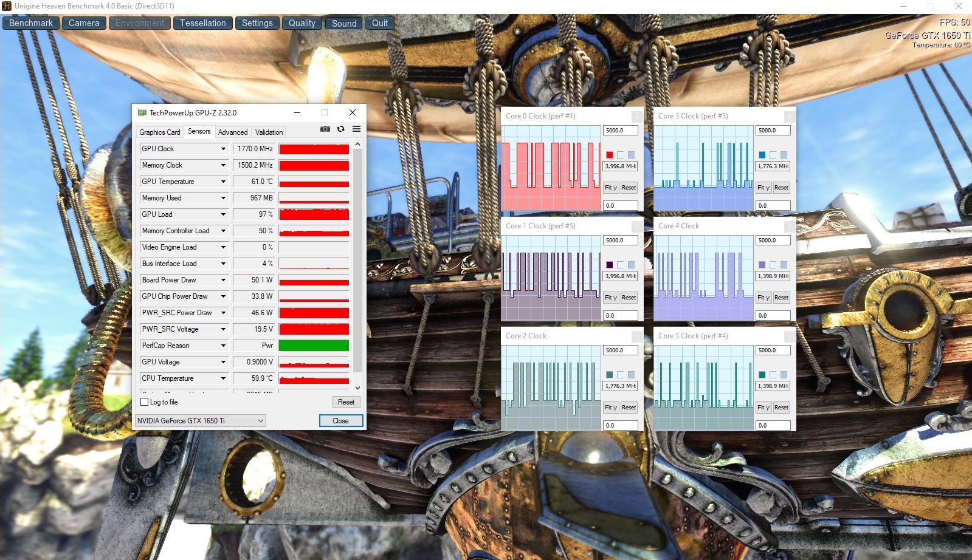Click Fit y in the Core 5 Clock panel
Image resolution: width=972 pixels, height=560 pixels.
tap(763, 408)
